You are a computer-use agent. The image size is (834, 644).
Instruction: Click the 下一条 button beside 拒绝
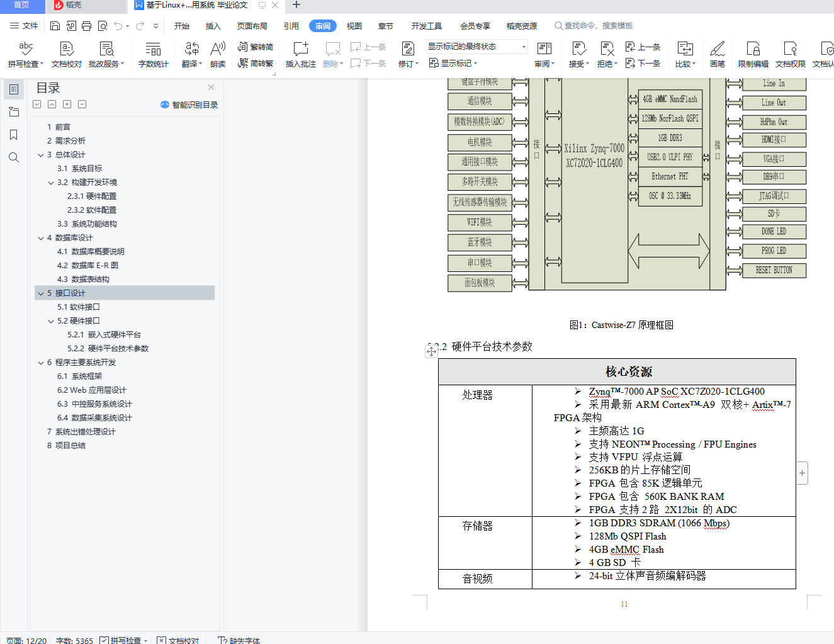pyautogui.click(x=643, y=63)
